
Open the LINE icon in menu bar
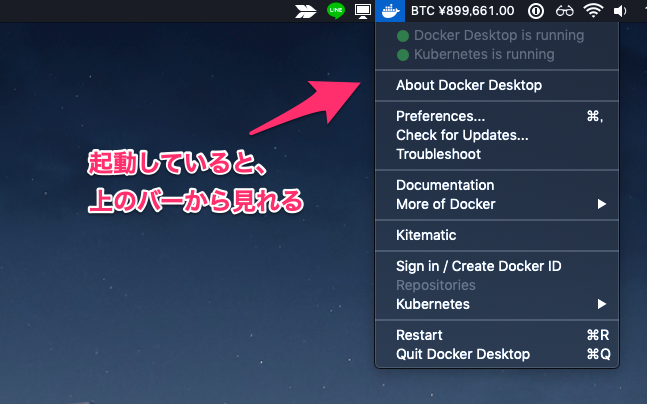tap(335, 11)
